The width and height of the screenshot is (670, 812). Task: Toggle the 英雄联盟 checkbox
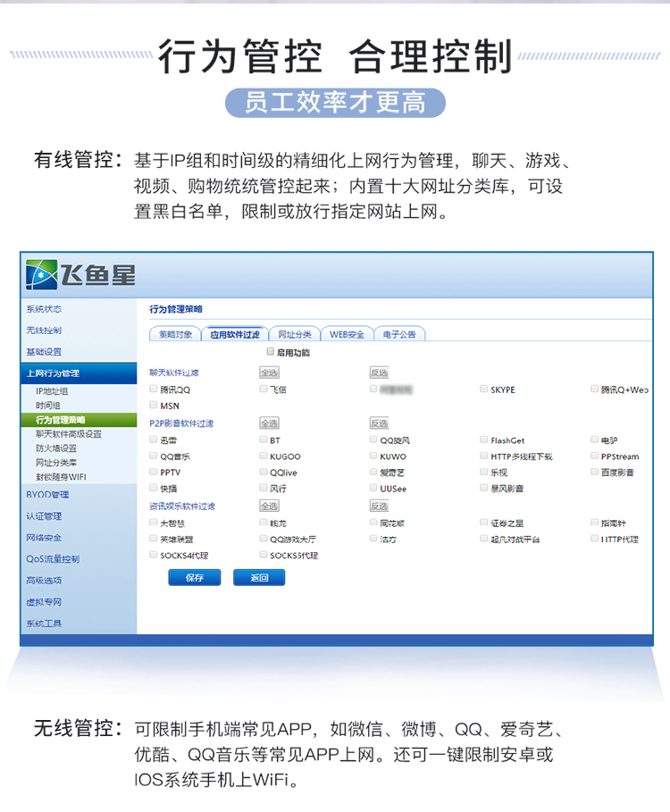154,539
